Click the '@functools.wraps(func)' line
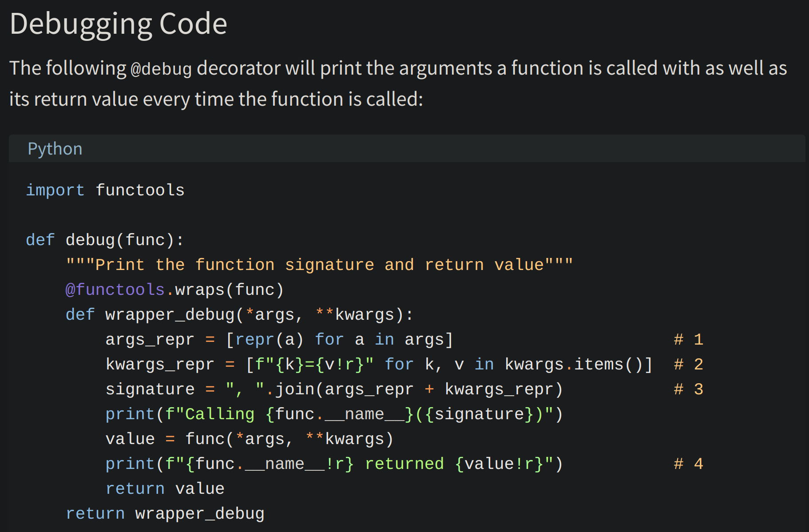 tap(174, 290)
